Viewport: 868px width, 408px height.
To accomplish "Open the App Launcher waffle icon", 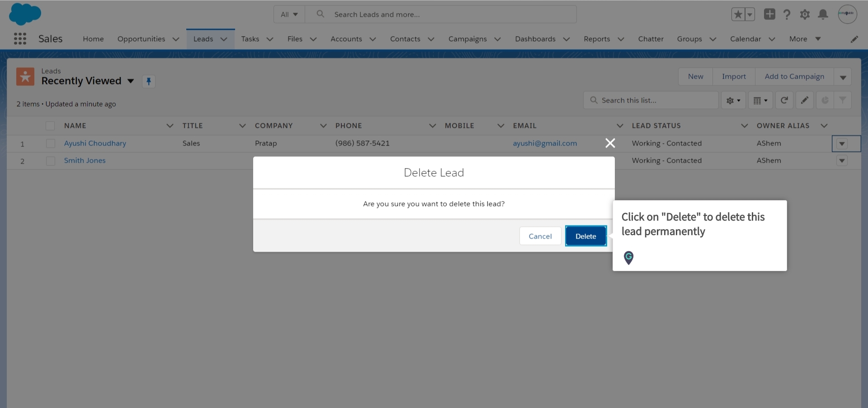I will click(x=20, y=39).
